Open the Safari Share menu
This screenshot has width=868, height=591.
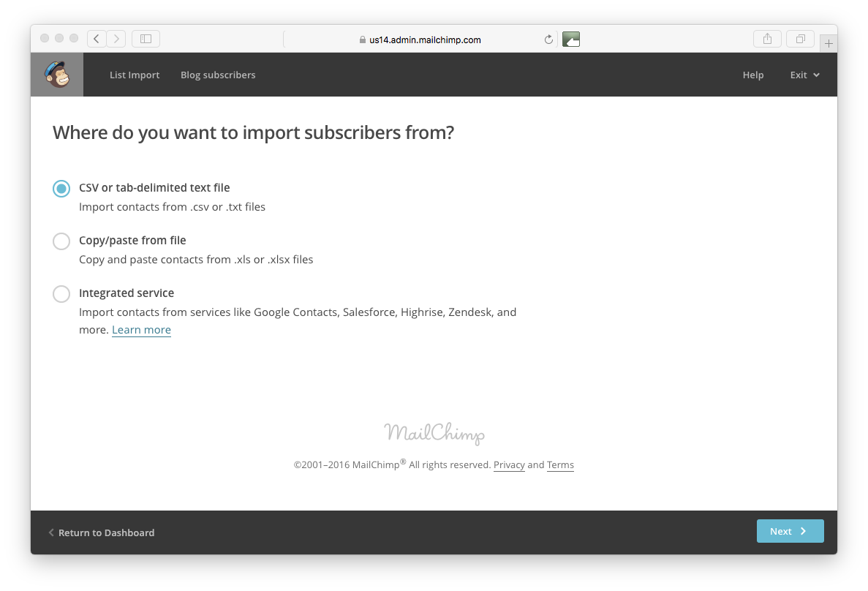pyautogui.click(x=767, y=39)
